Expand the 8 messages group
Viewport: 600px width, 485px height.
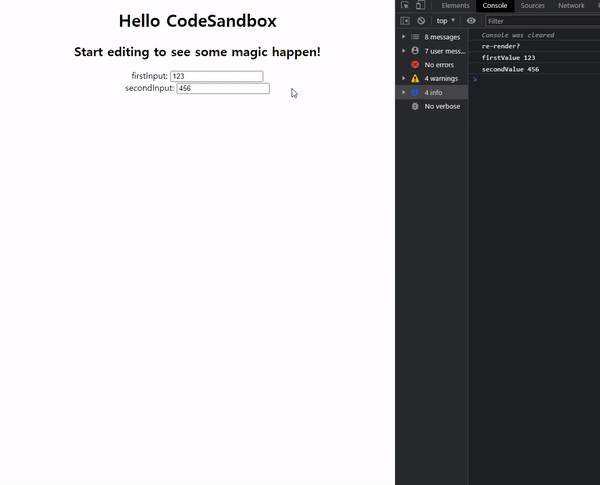point(404,37)
